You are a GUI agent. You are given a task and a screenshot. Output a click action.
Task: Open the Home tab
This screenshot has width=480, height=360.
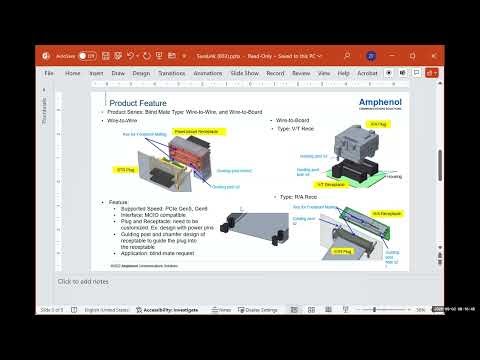(72, 73)
